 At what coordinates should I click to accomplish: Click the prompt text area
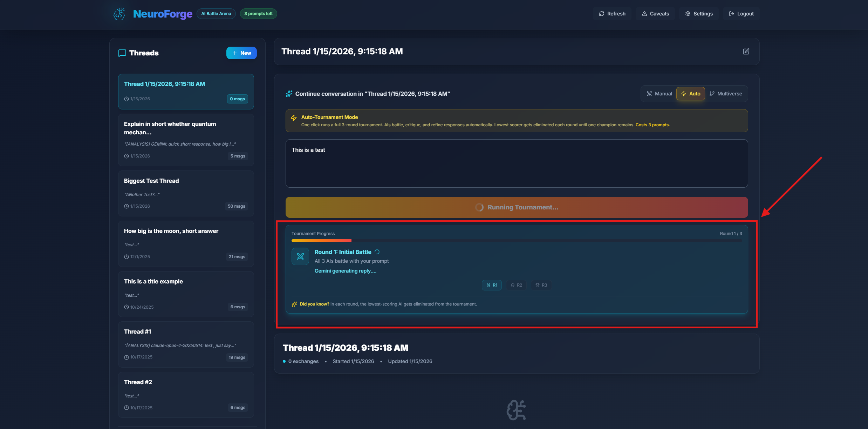point(517,163)
